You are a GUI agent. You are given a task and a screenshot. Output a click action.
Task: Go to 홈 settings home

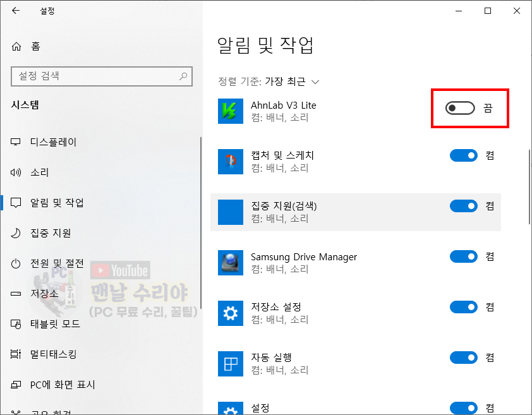pyautogui.click(x=35, y=47)
